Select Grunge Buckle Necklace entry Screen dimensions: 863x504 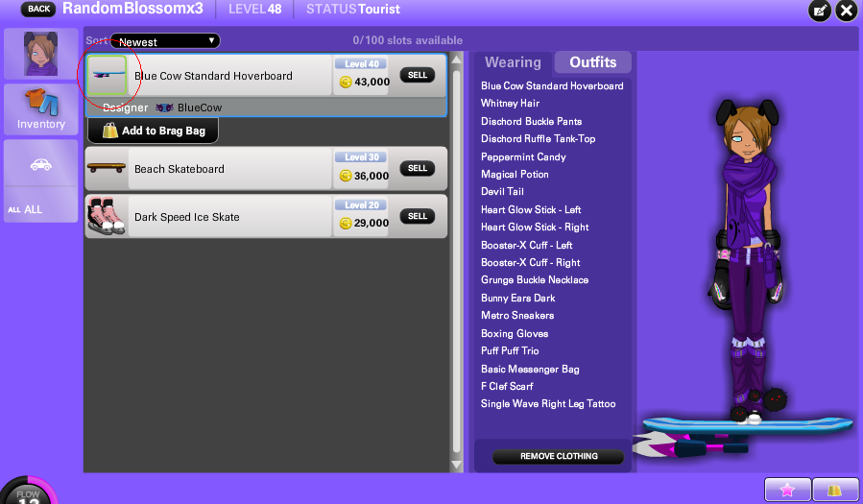click(535, 279)
